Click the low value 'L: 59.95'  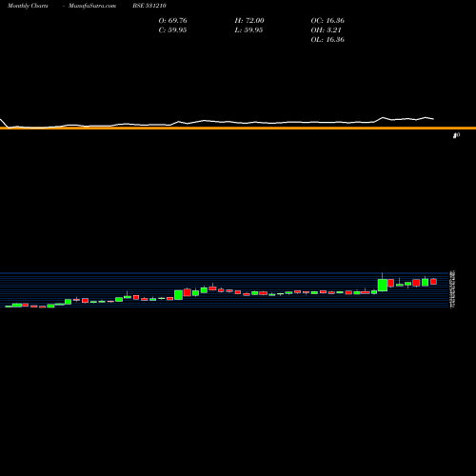[x=248, y=30]
